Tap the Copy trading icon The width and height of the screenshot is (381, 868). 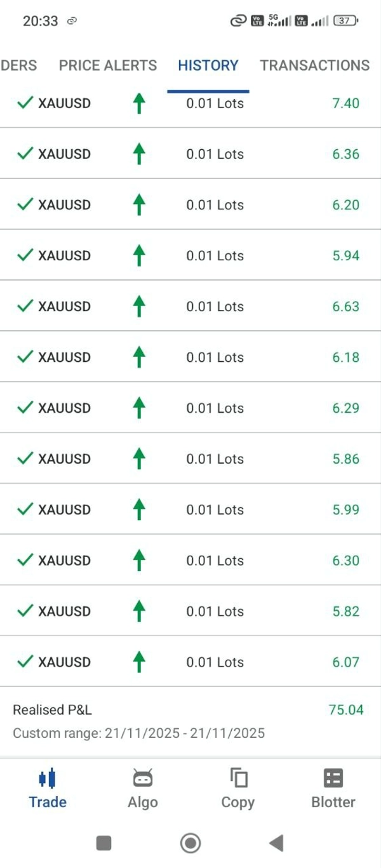coord(238,778)
